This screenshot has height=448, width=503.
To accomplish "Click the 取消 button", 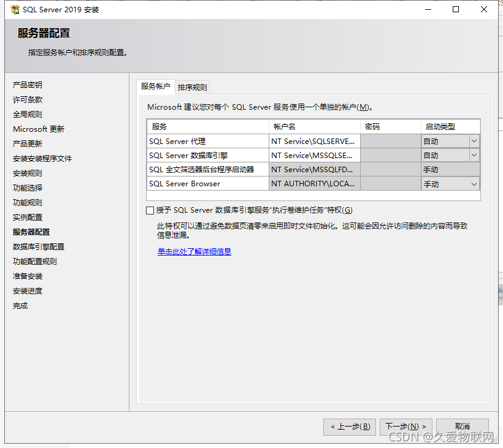I will [462, 427].
